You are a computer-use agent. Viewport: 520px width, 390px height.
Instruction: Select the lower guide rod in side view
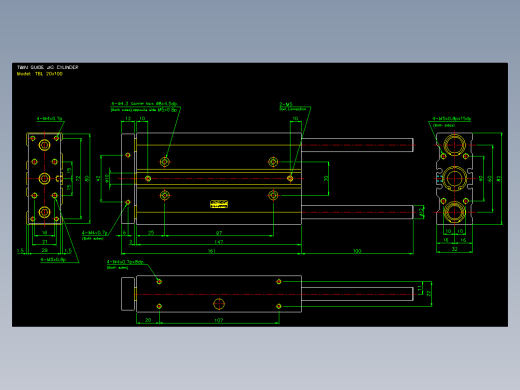(x=357, y=212)
